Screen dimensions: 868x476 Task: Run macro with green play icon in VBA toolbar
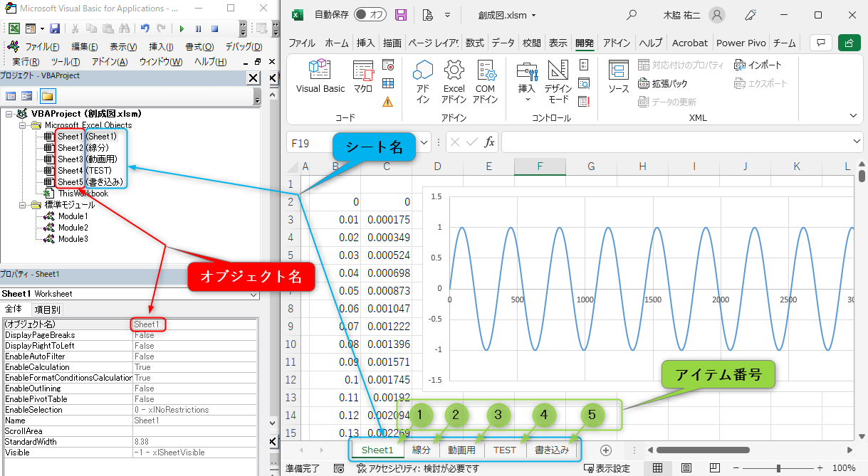tap(182, 28)
